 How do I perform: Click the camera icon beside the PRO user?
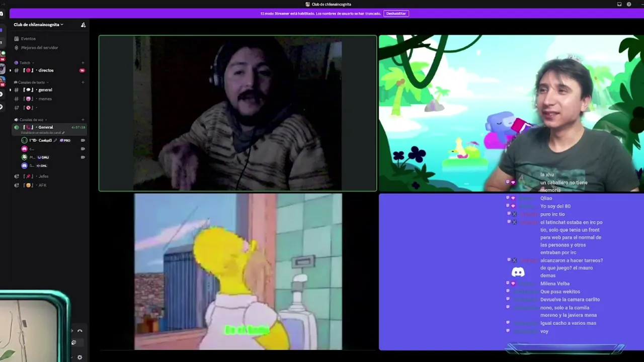coord(83,140)
